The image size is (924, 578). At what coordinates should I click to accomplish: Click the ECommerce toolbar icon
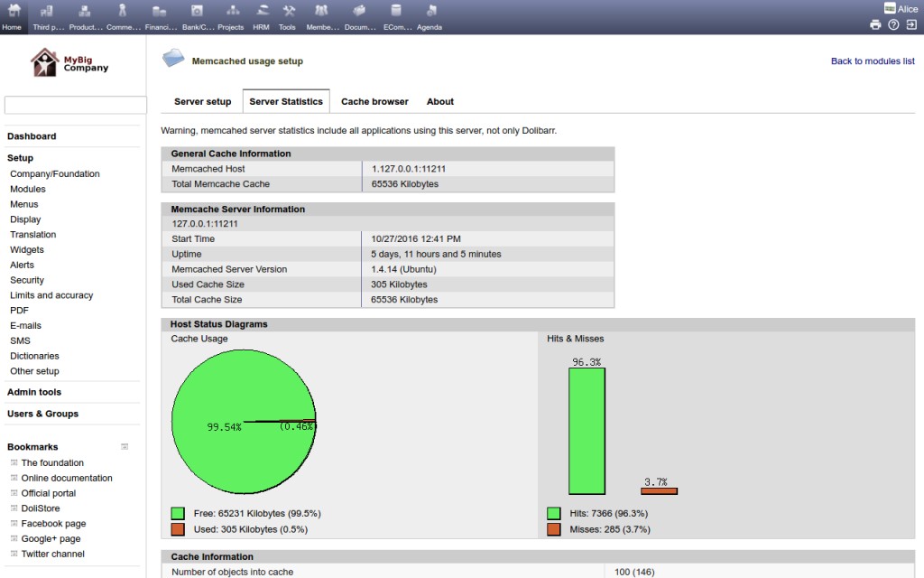tap(393, 14)
